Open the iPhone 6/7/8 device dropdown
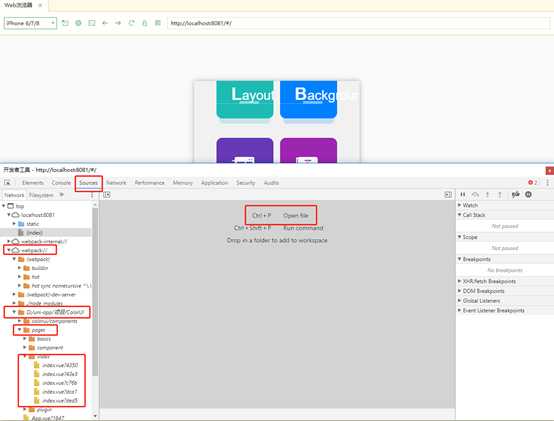 pyautogui.click(x=30, y=23)
